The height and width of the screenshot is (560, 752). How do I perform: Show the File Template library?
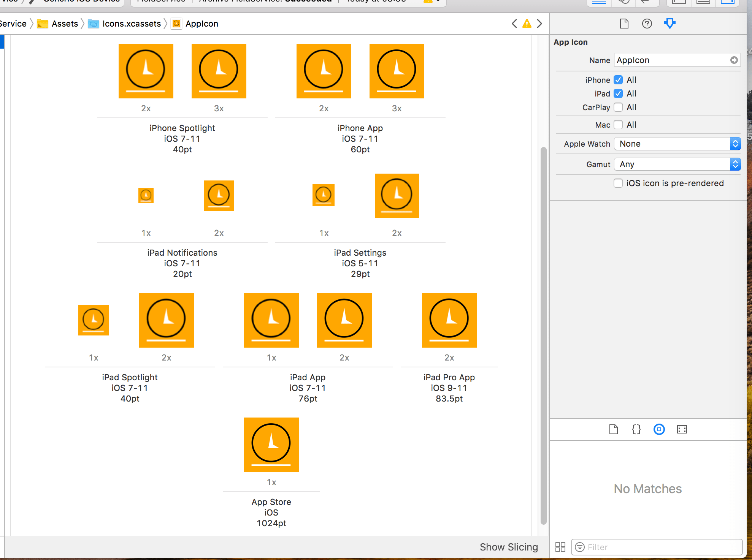(x=613, y=429)
